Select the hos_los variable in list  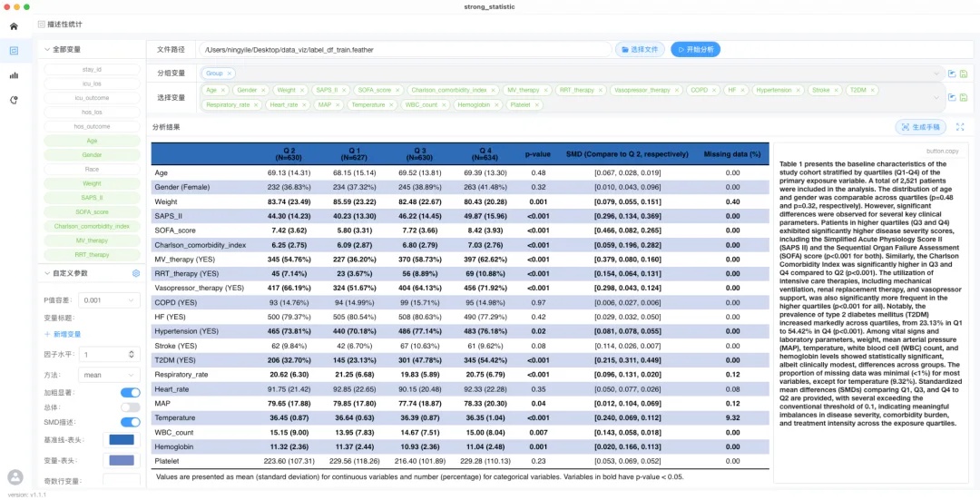[x=92, y=112]
